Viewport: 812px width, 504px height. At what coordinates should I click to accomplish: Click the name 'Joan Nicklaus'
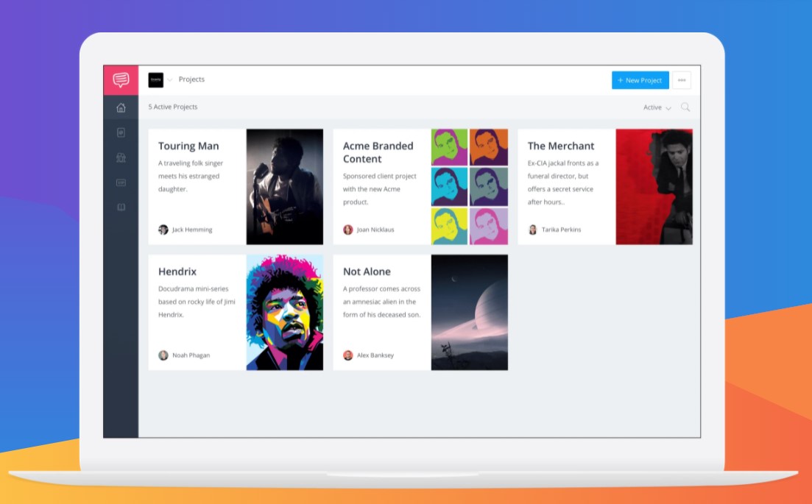pos(375,230)
